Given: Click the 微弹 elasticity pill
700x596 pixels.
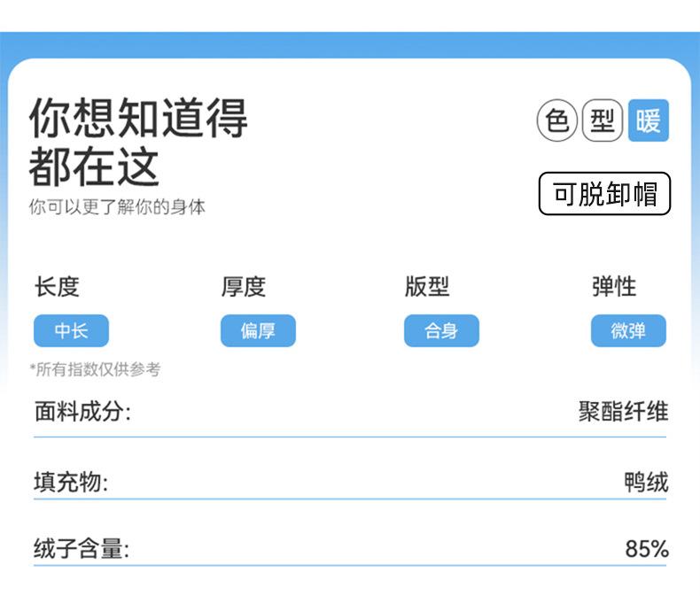Looking at the screenshot, I should pyautogui.click(x=628, y=331).
